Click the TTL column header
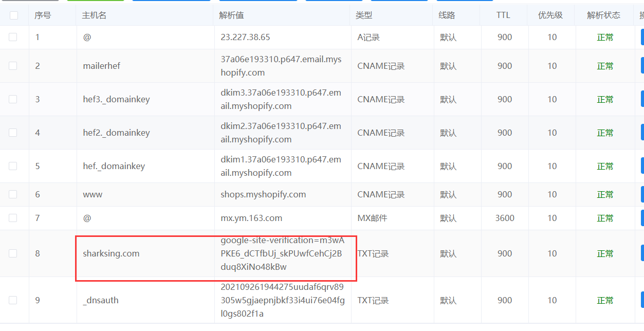644x331 pixels. (x=503, y=15)
